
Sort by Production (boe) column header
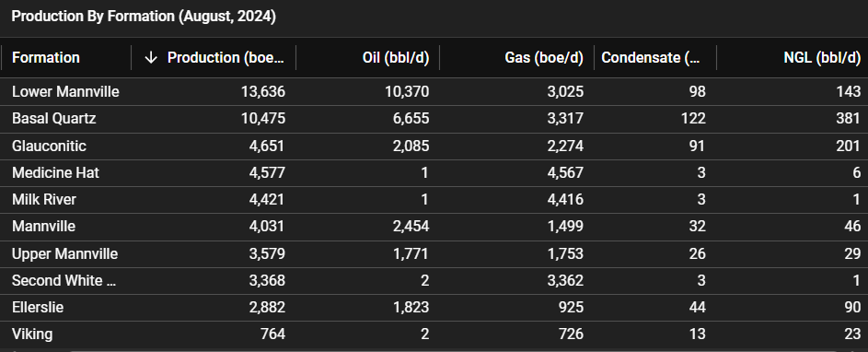(226, 58)
